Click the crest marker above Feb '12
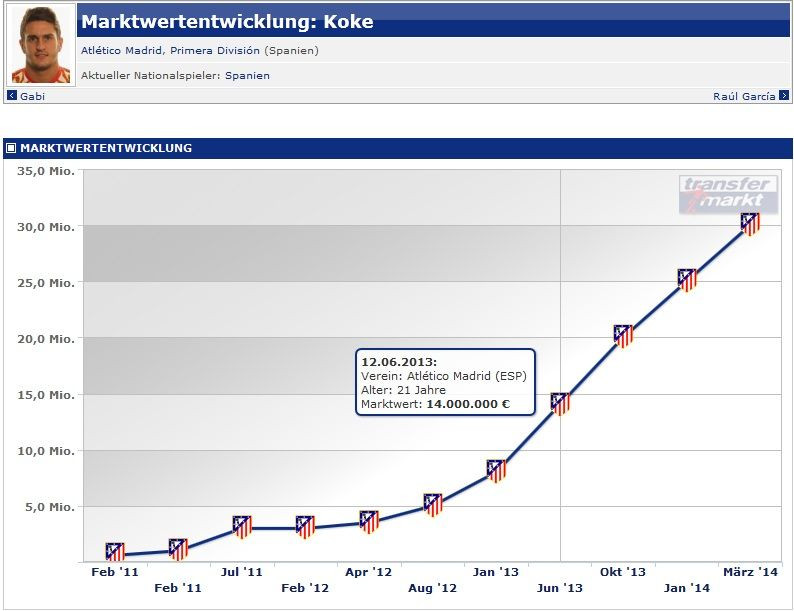This screenshot has height=611, width=794. (306, 527)
